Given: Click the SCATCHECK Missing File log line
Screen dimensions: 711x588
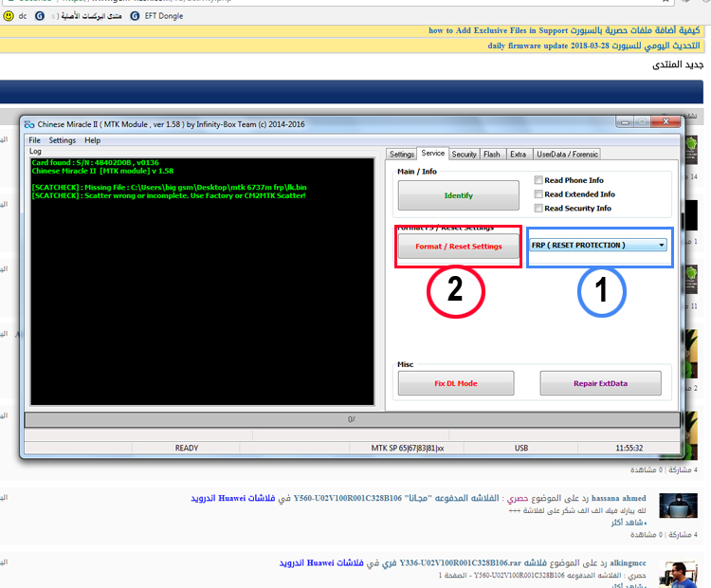Looking at the screenshot, I should [169, 187].
